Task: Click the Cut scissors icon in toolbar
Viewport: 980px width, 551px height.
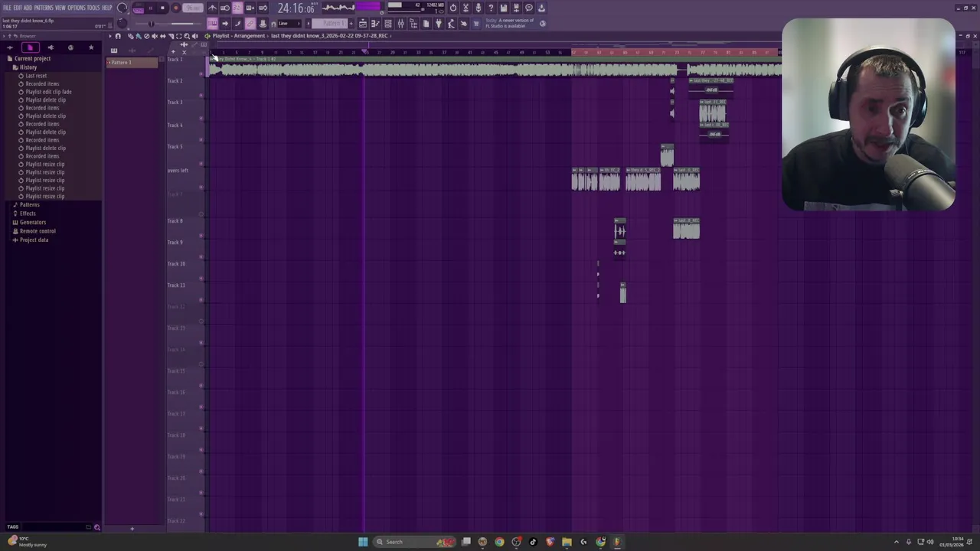Action: [x=465, y=8]
